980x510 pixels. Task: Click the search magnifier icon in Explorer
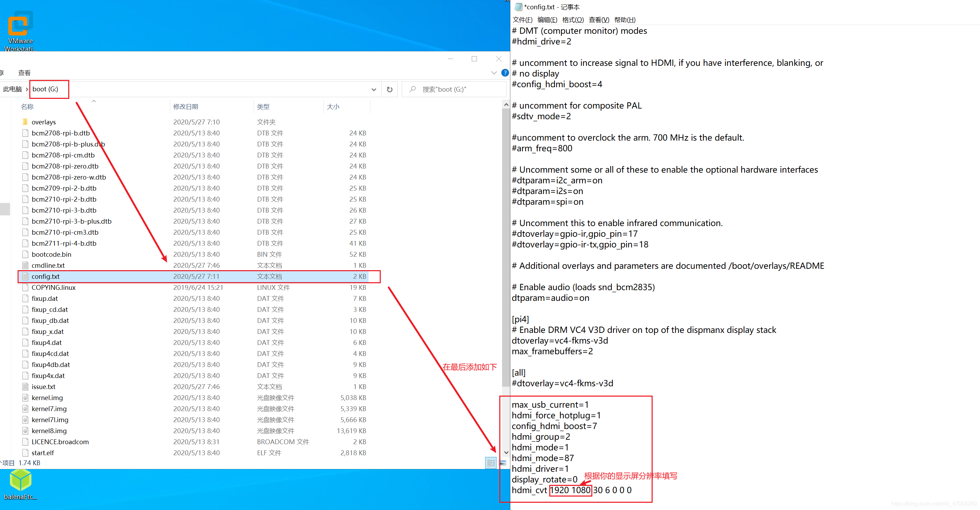pyautogui.click(x=412, y=89)
